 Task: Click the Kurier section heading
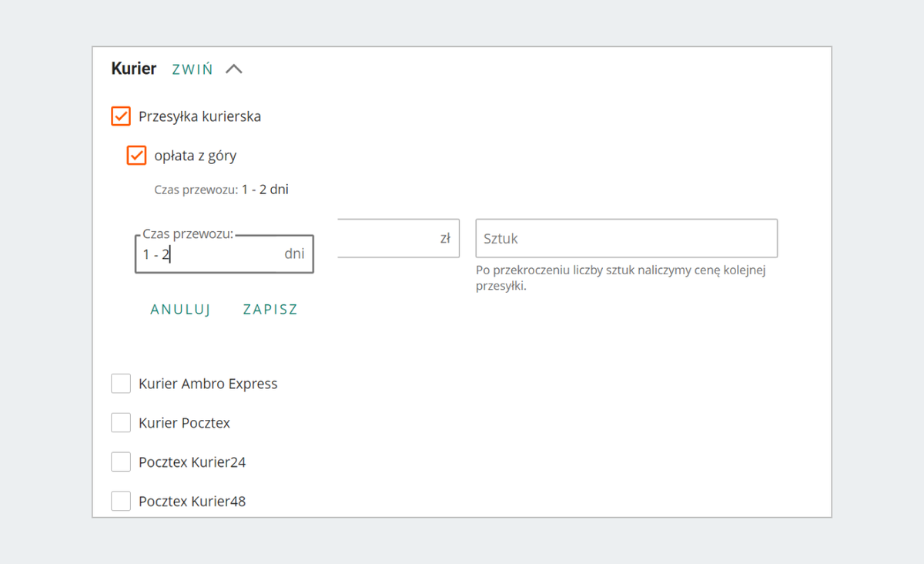134,69
